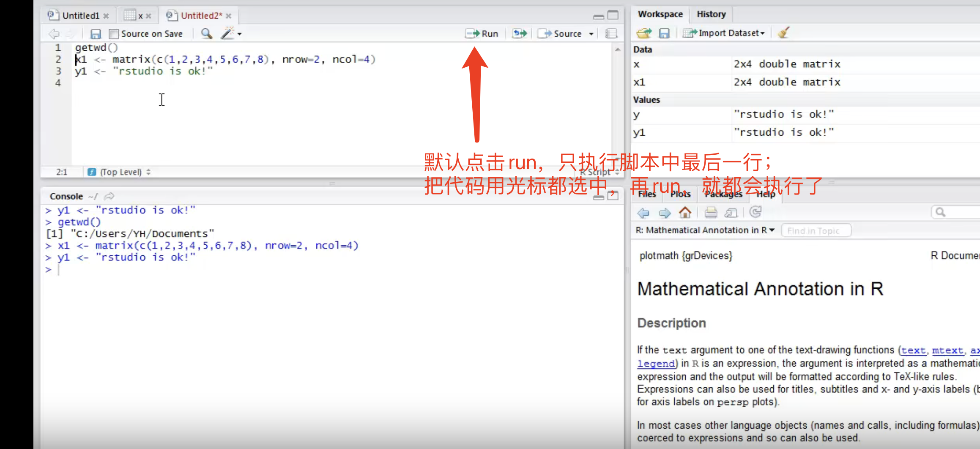
Task: Switch to the Packages tab
Action: coord(723,194)
